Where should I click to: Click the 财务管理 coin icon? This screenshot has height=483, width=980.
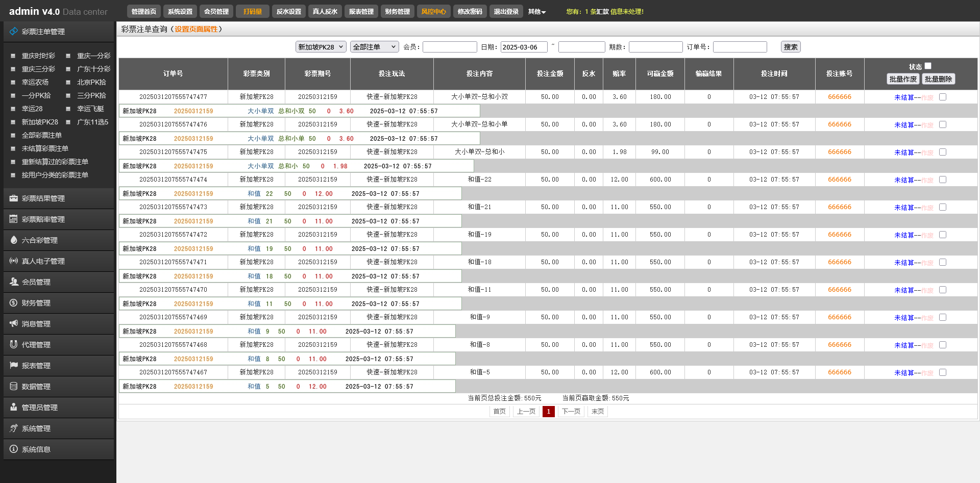click(x=13, y=303)
